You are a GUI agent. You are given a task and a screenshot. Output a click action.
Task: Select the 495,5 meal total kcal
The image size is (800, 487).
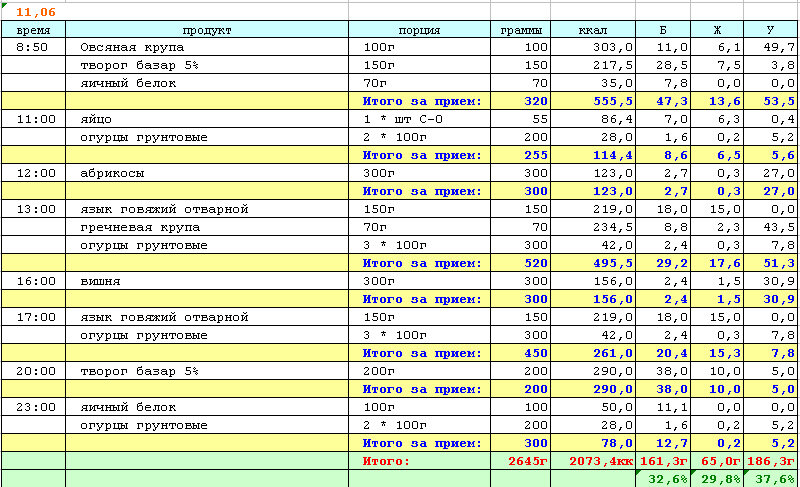tap(593, 263)
